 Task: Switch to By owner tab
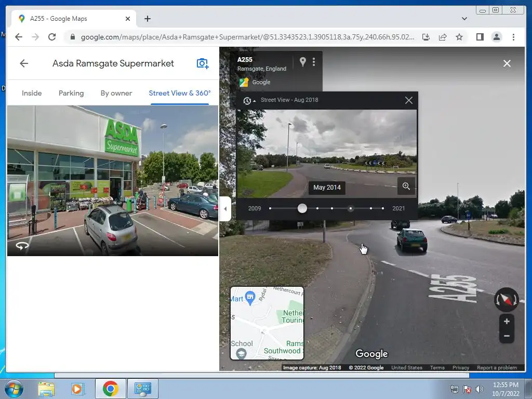click(116, 94)
